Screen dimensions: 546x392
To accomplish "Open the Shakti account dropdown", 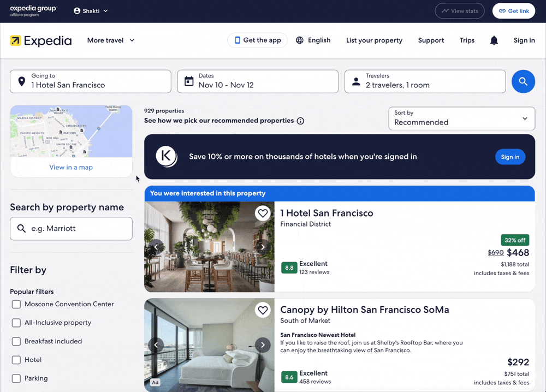I will point(91,11).
